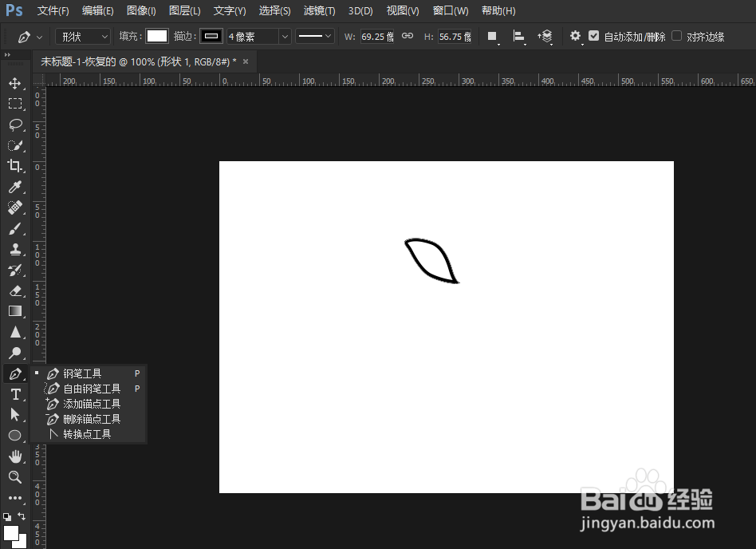Select the Hand tool
This screenshot has height=549, width=756.
click(x=15, y=456)
